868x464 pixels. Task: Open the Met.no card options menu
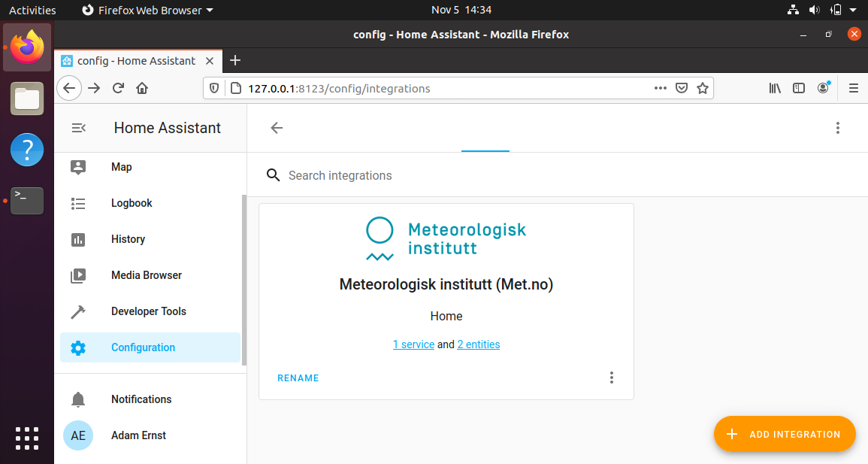(611, 378)
